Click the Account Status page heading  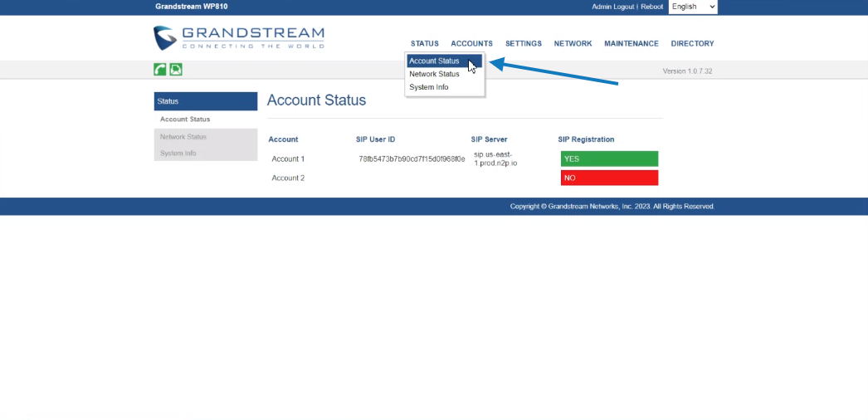[317, 100]
